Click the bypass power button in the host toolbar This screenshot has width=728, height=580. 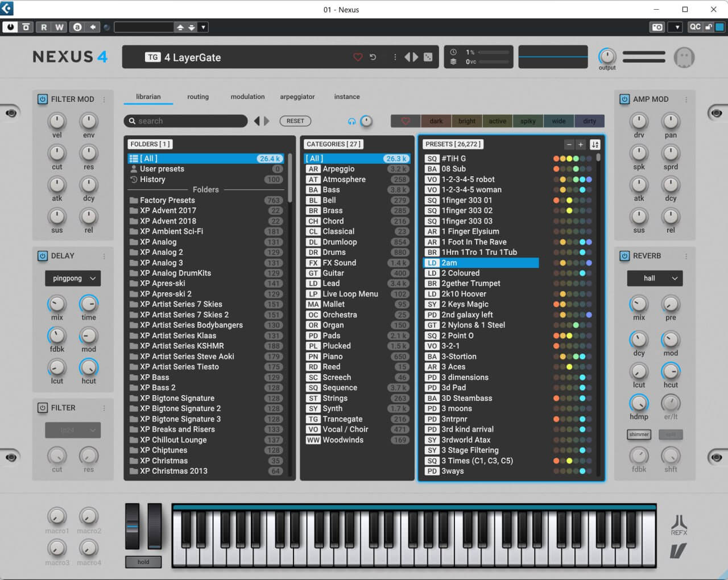point(10,27)
